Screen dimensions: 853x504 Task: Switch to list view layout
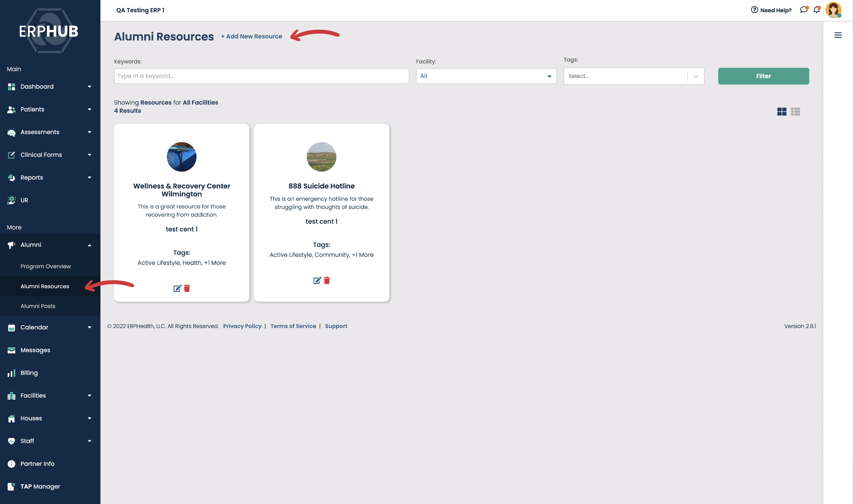(x=795, y=112)
